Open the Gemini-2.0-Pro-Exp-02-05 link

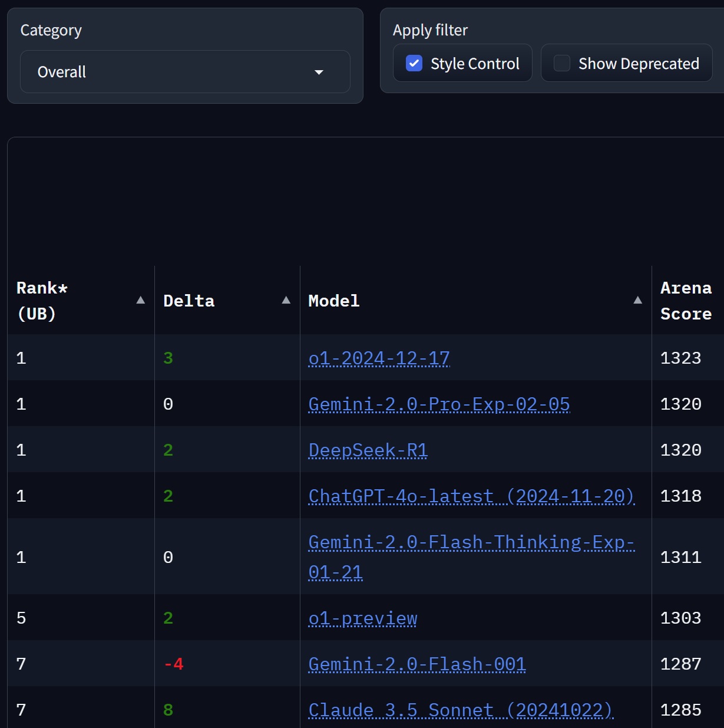[x=439, y=404]
